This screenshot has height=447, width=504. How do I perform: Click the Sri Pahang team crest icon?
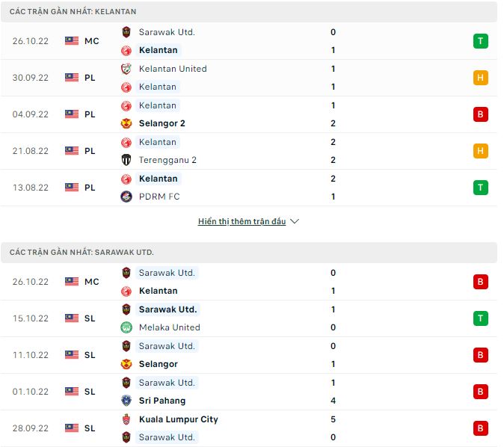click(x=126, y=401)
